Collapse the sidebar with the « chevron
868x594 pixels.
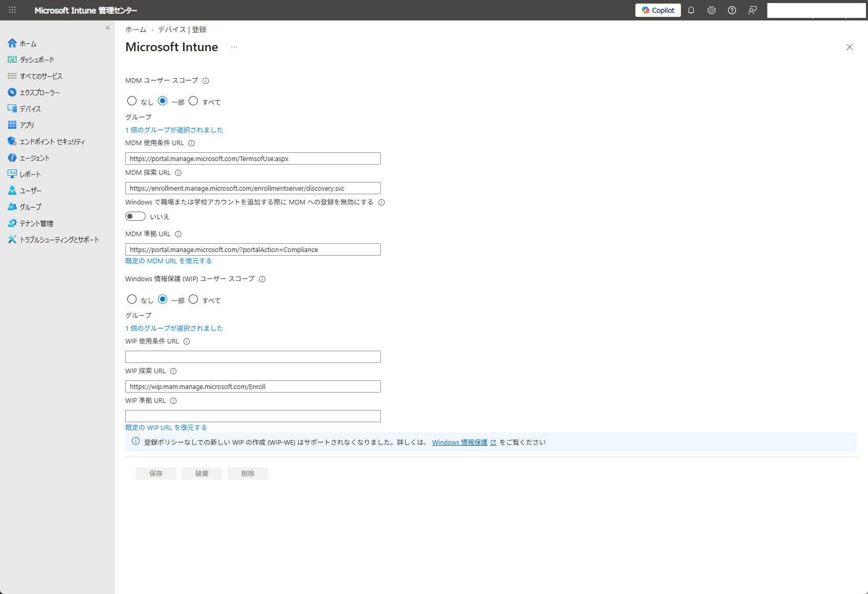coord(107,28)
